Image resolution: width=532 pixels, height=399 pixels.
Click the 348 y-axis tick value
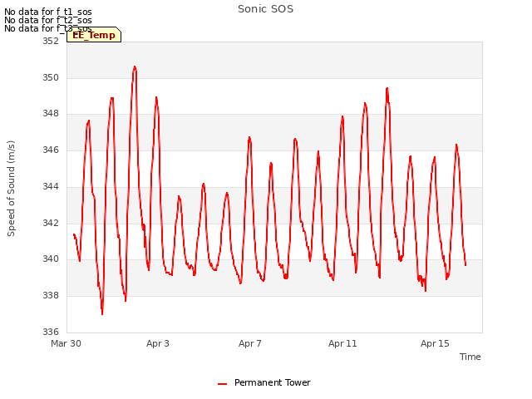point(51,114)
